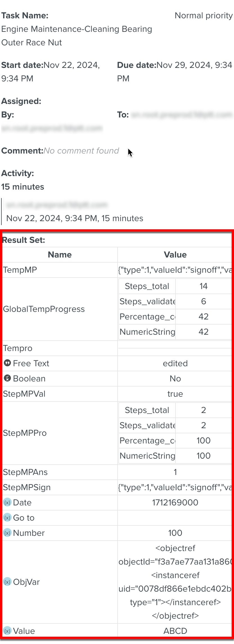
Task: Click the ABCD value cell
Action: pos(175,631)
